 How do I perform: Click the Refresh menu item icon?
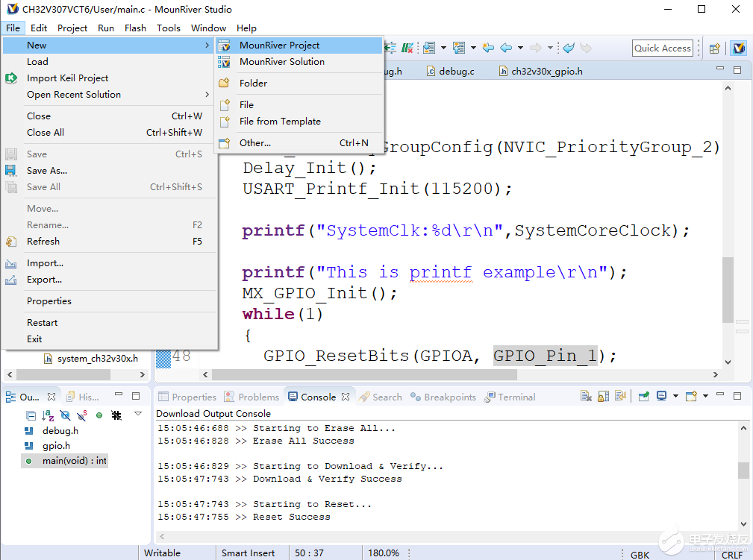(x=11, y=242)
